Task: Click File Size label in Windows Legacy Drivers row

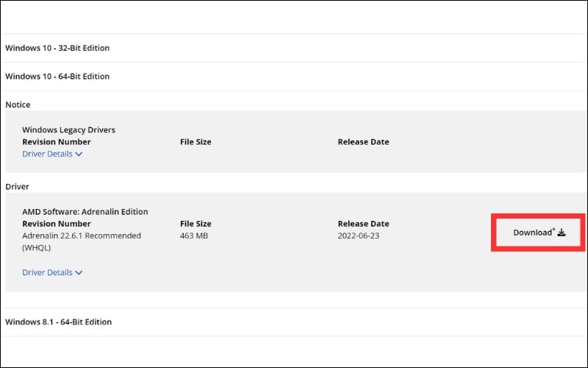Action: click(x=196, y=142)
